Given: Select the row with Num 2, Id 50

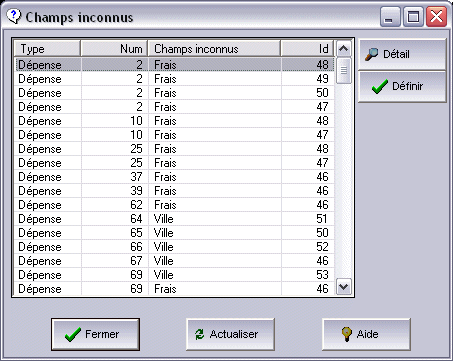Looking at the screenshot, I should tap(174, 93).
